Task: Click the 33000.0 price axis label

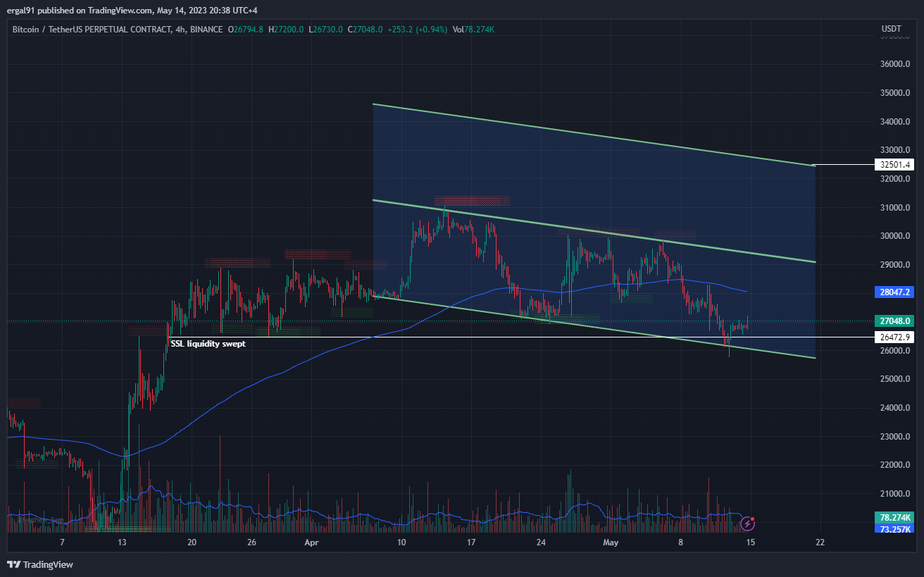Action: click(x=894, y=150)
